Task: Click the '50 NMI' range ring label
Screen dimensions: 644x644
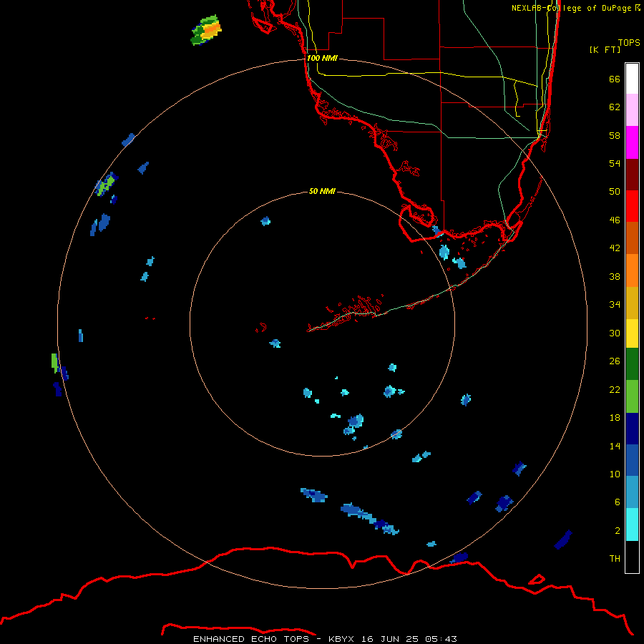Action: click(x=321, y=191)
